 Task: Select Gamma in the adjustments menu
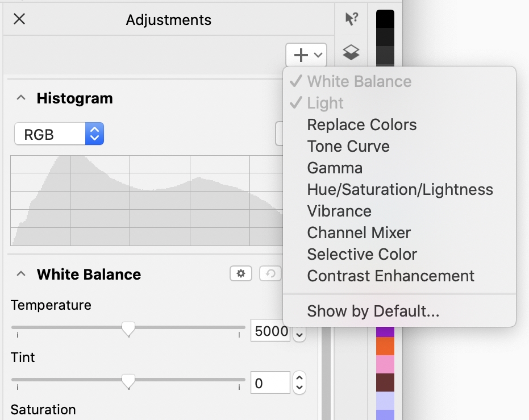335,168
